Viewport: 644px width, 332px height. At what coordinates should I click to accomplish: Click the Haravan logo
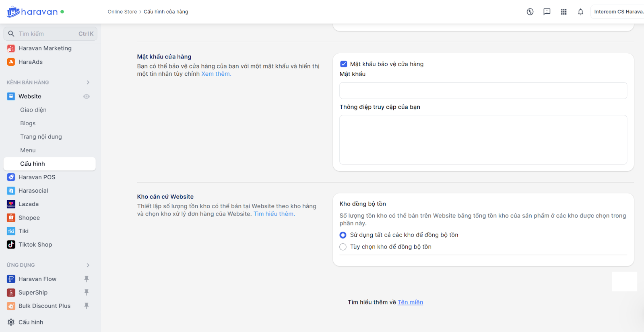coord(32,12)
